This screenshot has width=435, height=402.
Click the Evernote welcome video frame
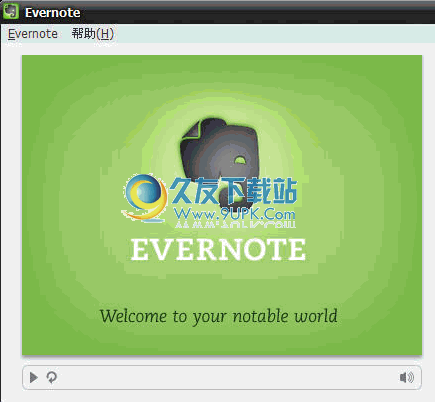222,205
